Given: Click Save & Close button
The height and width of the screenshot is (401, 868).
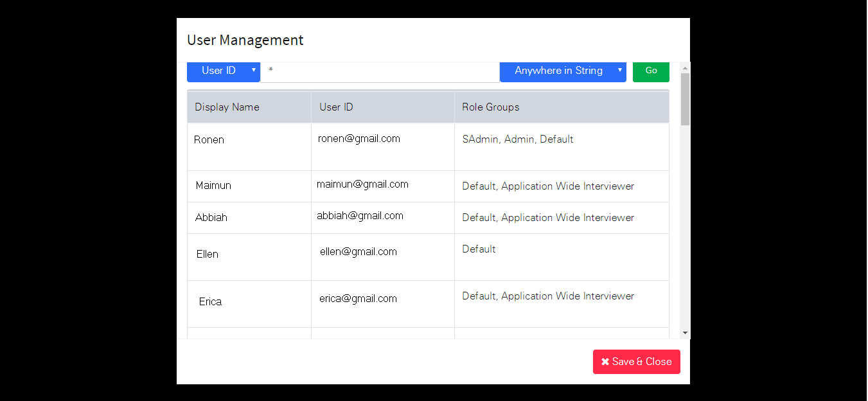Looking at the screenshot, I should click(637, 362).
